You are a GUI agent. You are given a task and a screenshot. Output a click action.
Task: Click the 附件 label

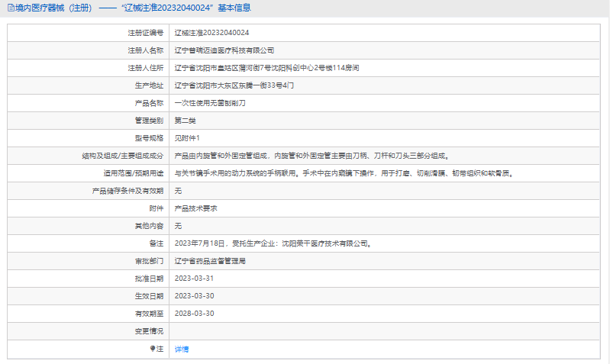pos(157,208)
